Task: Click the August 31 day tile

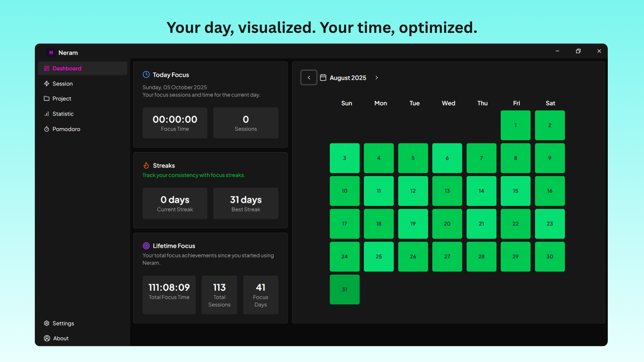Action: coord(344,289)
